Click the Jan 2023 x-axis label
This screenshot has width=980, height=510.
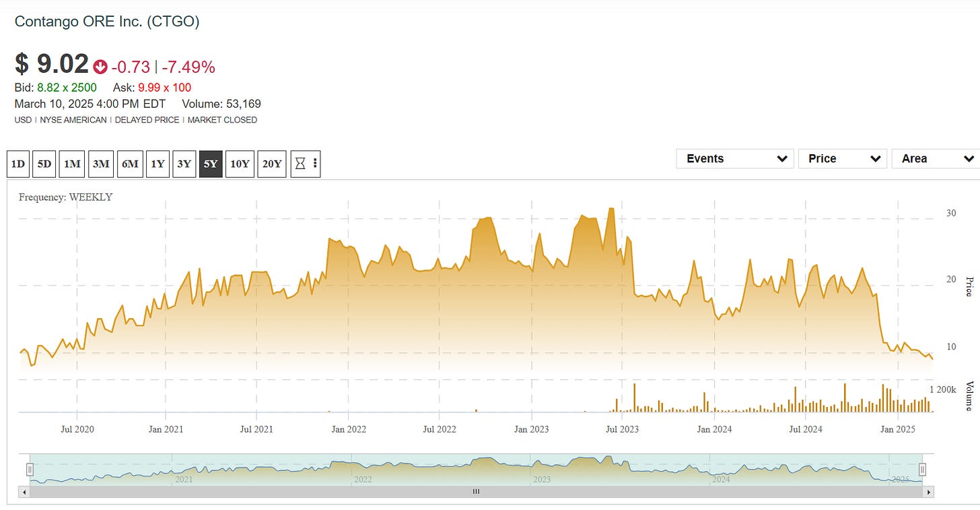click(x=531, y=429)
